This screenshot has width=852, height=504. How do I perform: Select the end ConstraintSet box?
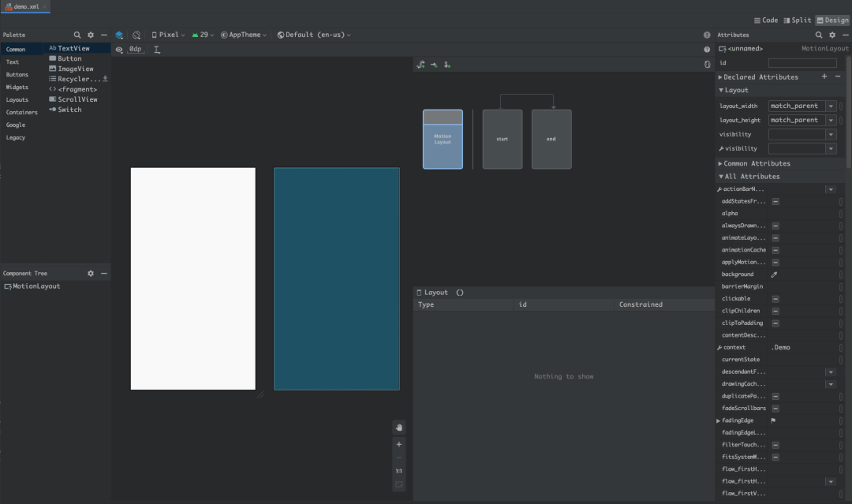coord(551,139)
